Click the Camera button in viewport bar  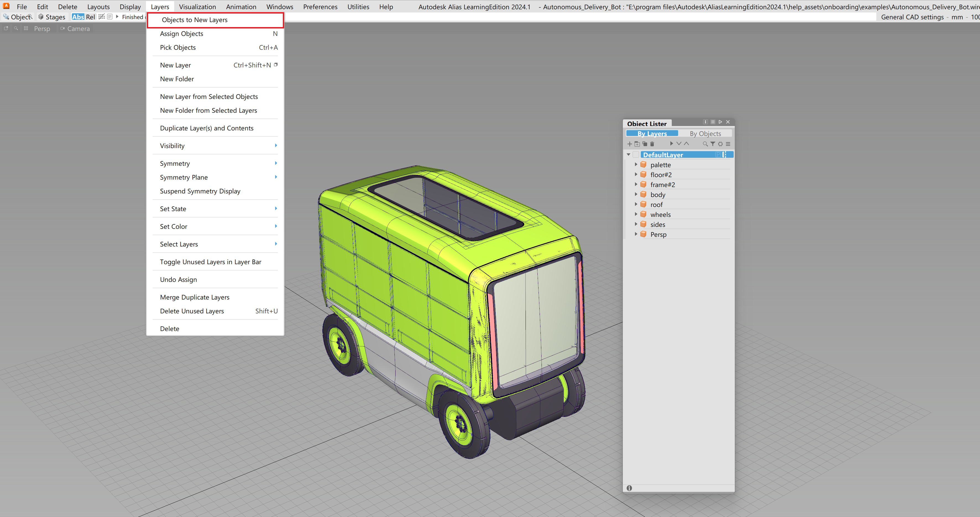pos(75,28)
